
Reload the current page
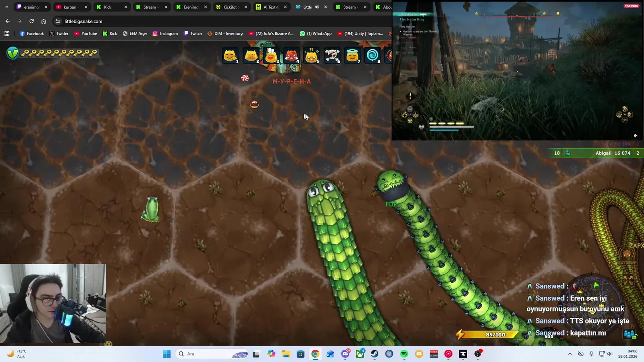[31, 21]
